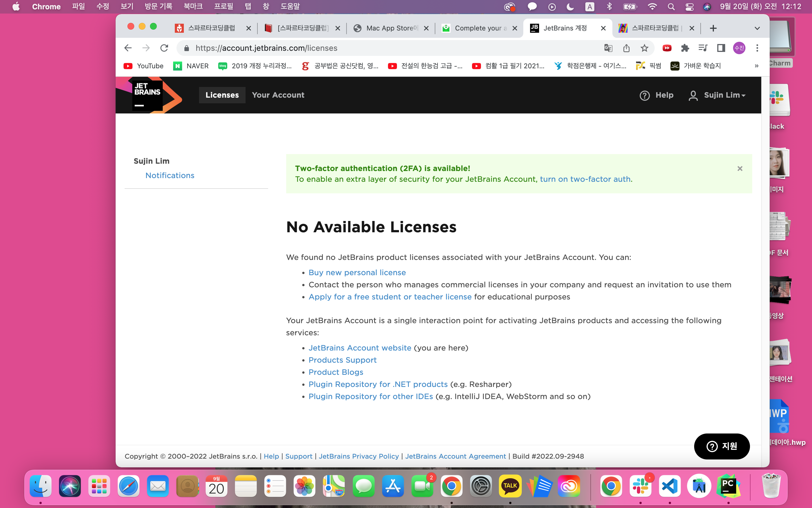Close the JetBrains 계정 tab
The height and width of the screenshot is (508, 812).
(x=603, y=28)
